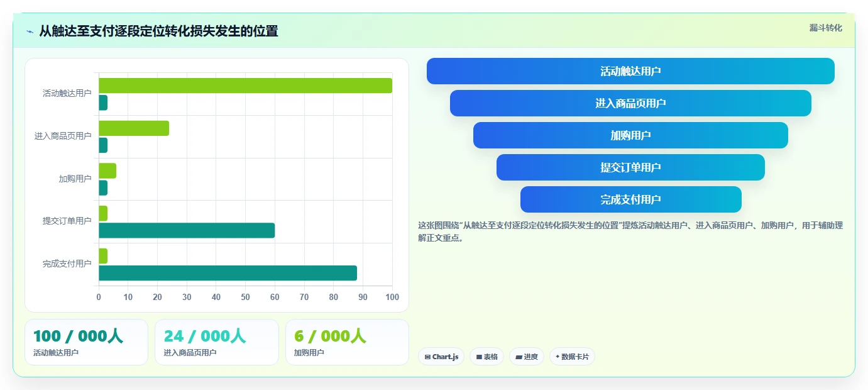
Task: Select the 提交订单用户 funnel stage
Action: 630,167
